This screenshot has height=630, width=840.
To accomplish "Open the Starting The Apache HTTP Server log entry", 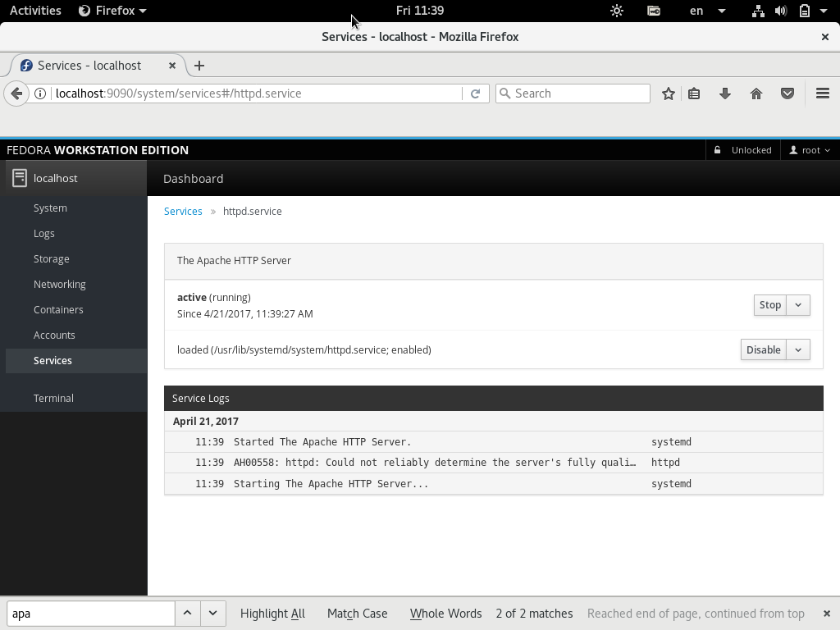I will tap(493, 484).
